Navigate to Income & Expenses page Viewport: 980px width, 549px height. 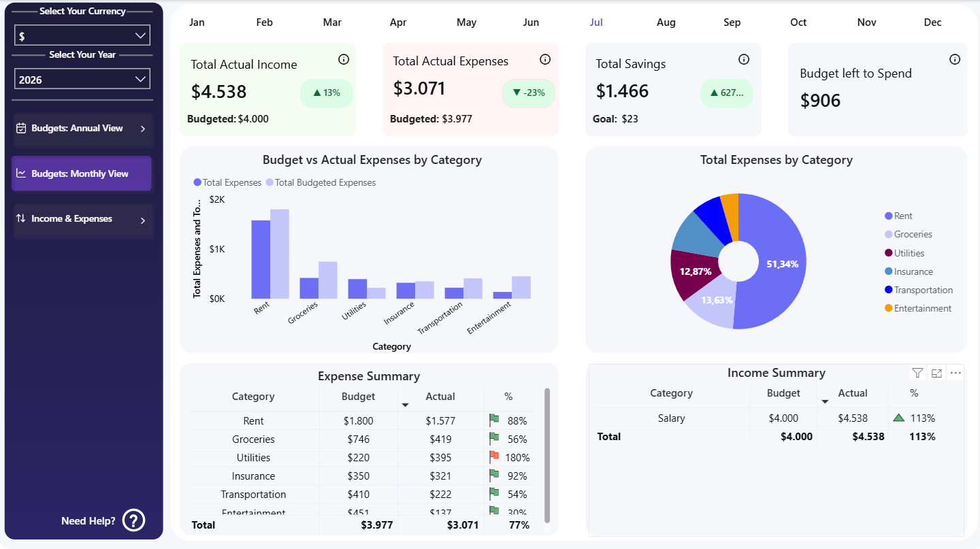coord(83,220)
